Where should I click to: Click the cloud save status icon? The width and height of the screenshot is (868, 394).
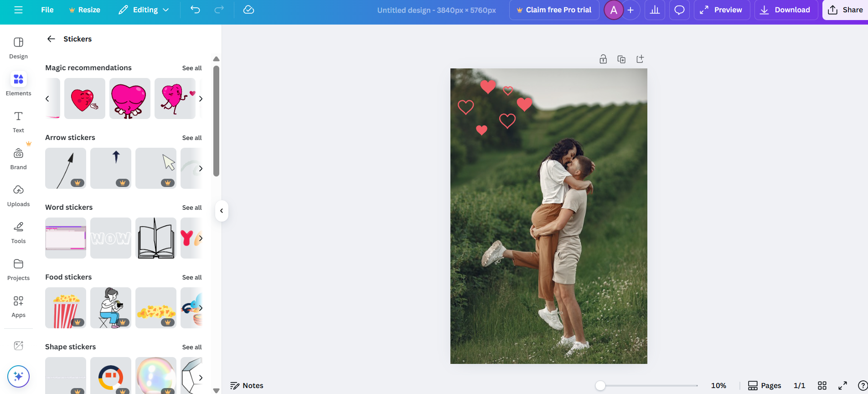pyautogui.click(x=248, y=10)
